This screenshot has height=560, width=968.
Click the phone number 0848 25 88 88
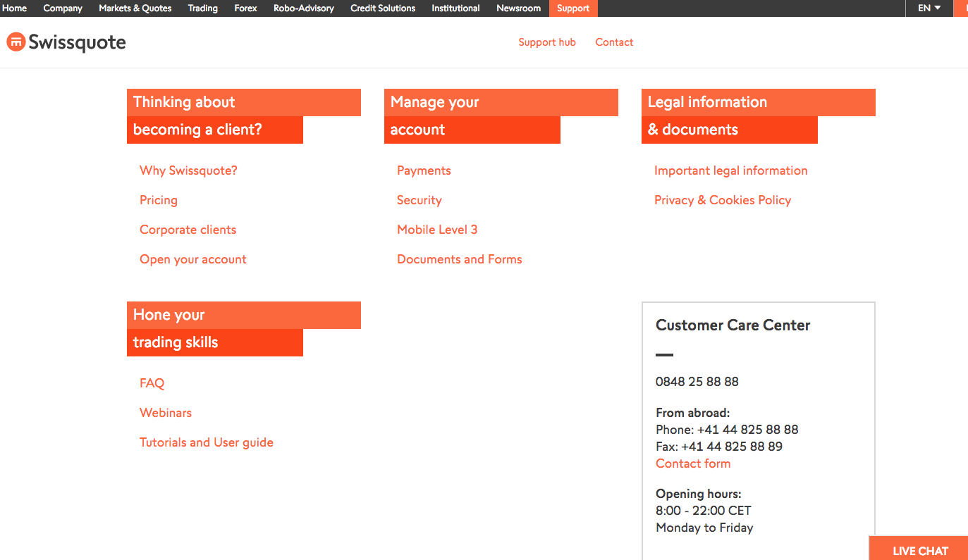point(697,382)
